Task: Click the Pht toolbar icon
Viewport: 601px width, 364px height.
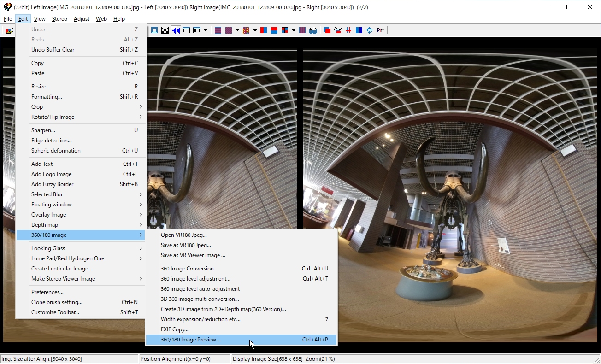Action: [x=380, y=30]
